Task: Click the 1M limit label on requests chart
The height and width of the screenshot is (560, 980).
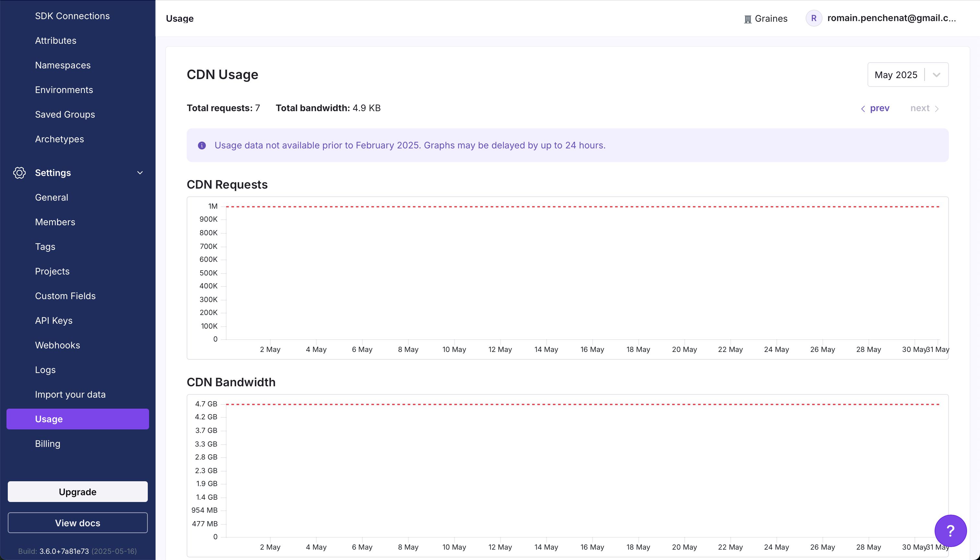Action: 213,206
